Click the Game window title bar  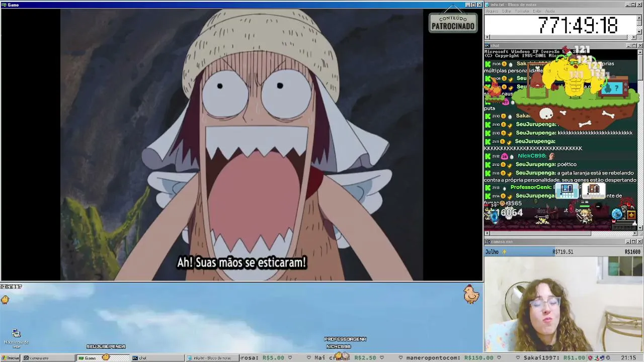coord(242,5)
